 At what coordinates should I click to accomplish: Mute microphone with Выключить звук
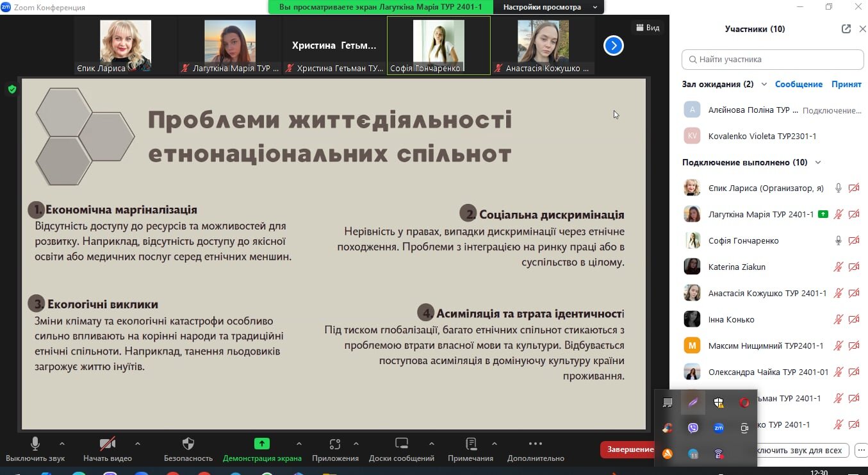(x=35, y=444)
